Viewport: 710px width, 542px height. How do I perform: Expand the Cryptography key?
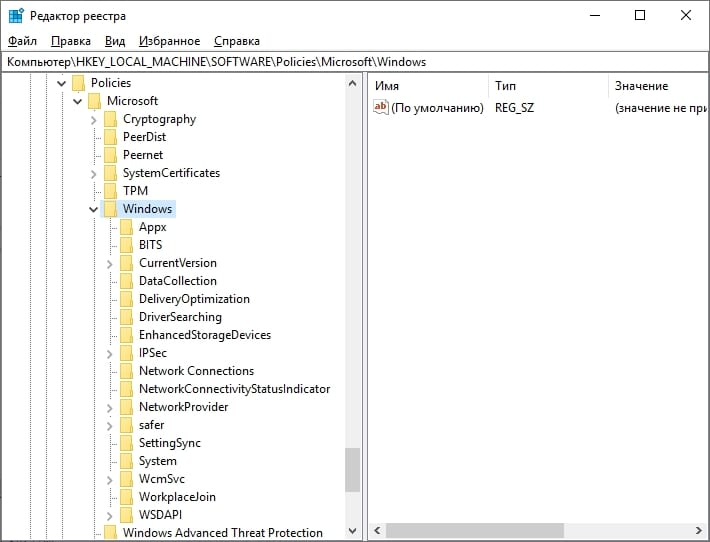[94, 120]
